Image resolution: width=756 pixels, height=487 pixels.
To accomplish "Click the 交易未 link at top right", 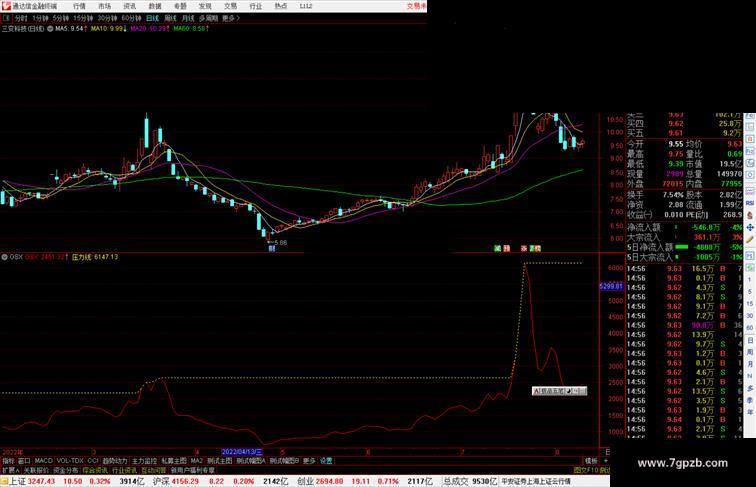I will point(417,6).
